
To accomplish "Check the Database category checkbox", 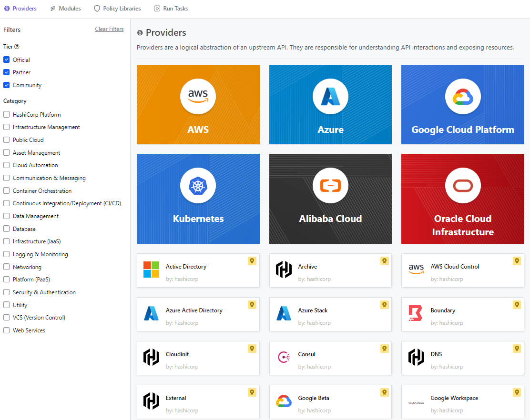I will coord(6,229).
